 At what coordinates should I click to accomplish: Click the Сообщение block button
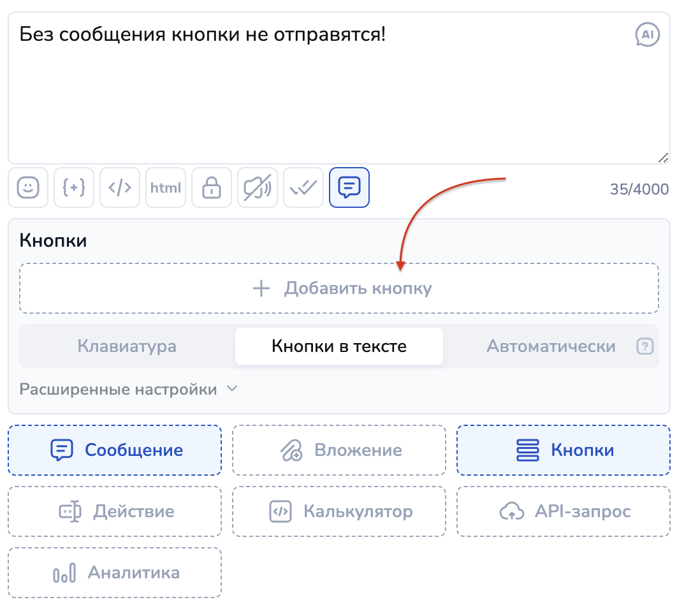tap(115, 450)
